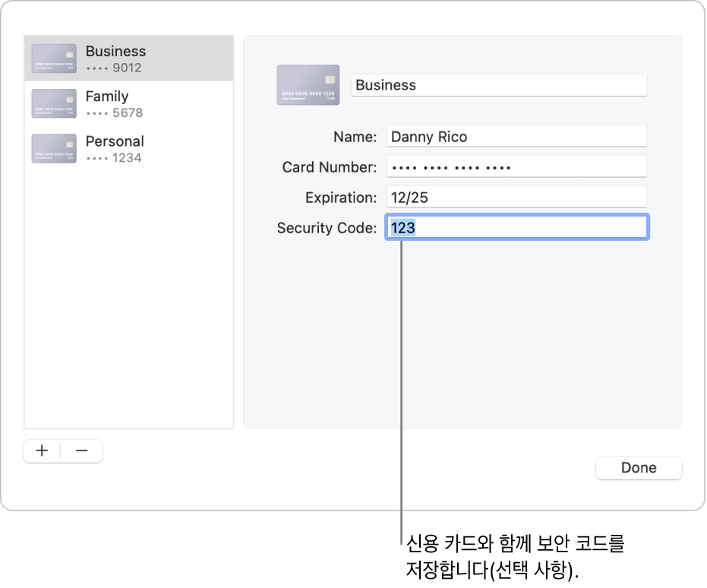This screenshot has height=588, width=707.
Task: Select the Personal card icon in list
Action: coord(54,148)
